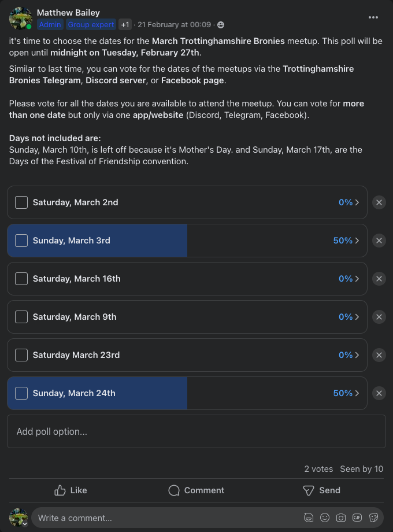Viewport: 393px width, 532px height.
Task: Open the +1 badges indicator
Action: [125, 25]
